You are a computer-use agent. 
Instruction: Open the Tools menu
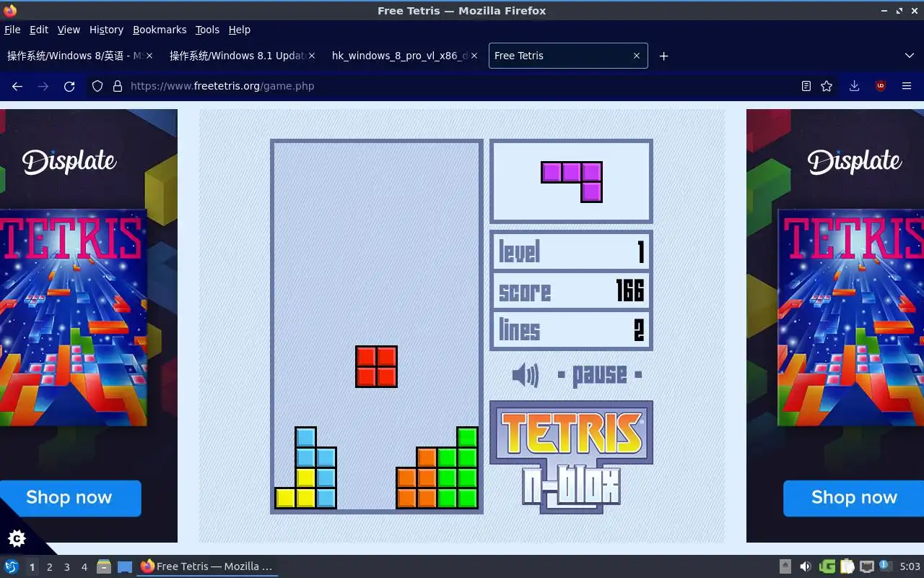(x=207, y=30)
